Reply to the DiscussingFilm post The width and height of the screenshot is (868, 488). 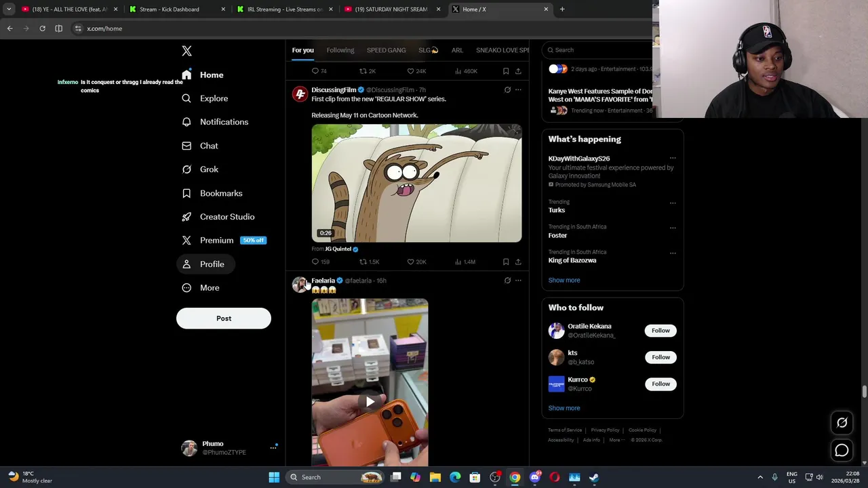tap(320, 262)
